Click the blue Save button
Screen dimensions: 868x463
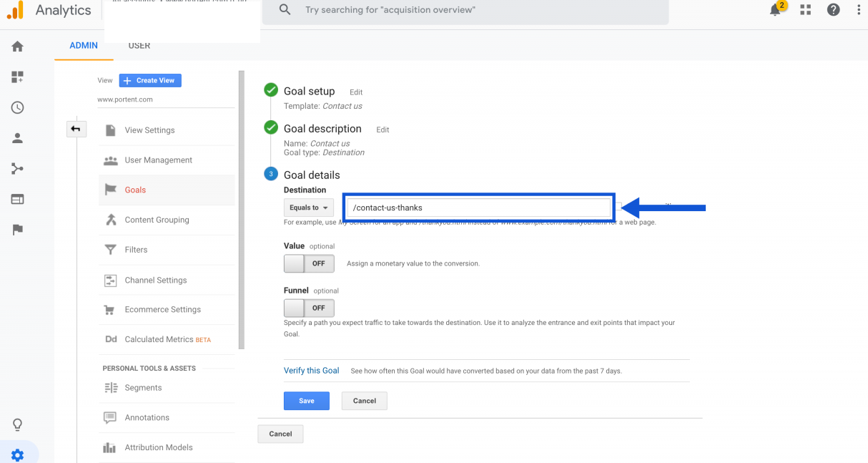306,401
